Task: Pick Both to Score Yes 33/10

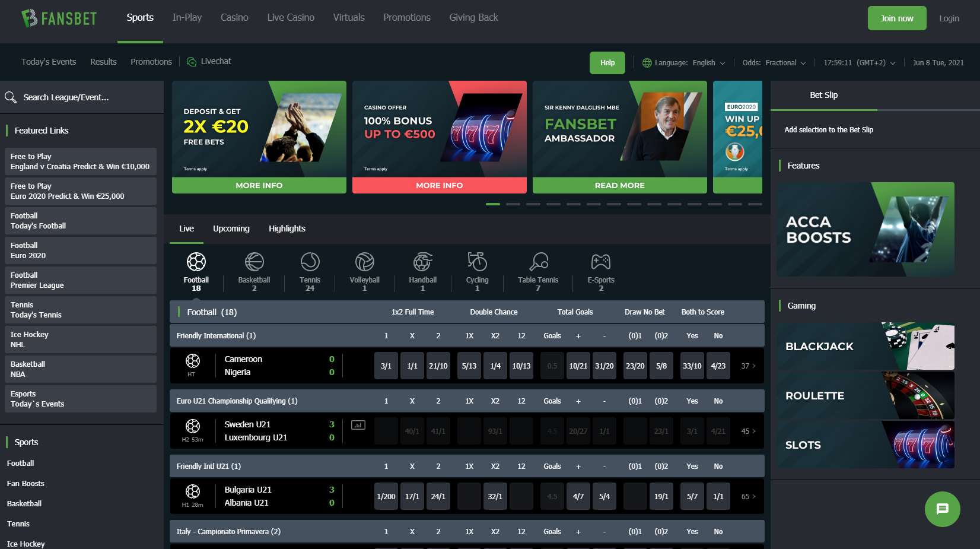Action: tap(692, 366)
